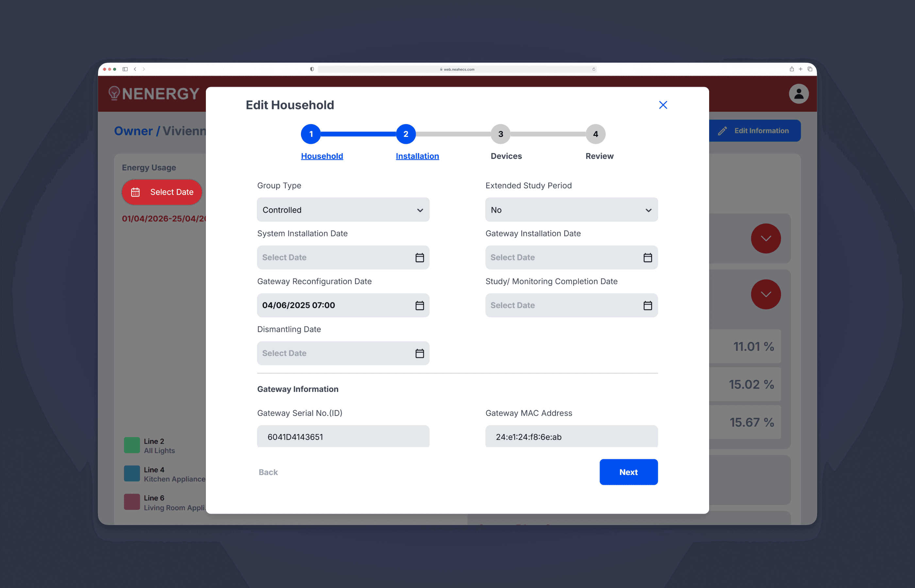Click pencil icon on Edit Information

723,131
